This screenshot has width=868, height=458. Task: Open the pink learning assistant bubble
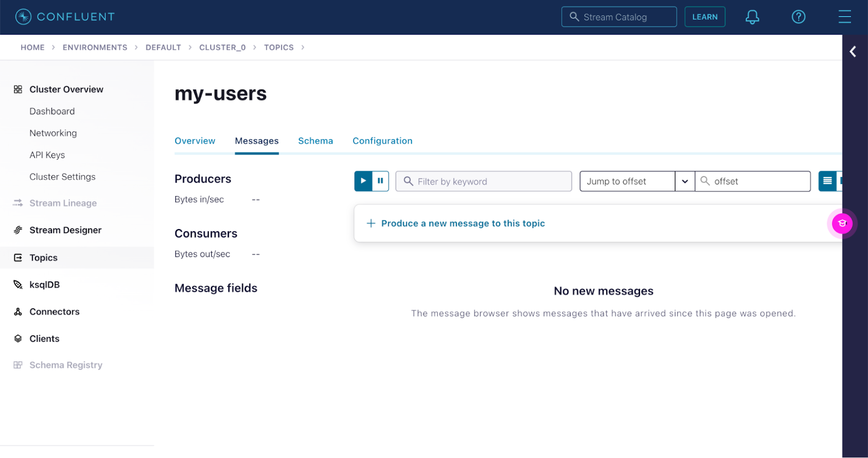click(x=842, y=224)
